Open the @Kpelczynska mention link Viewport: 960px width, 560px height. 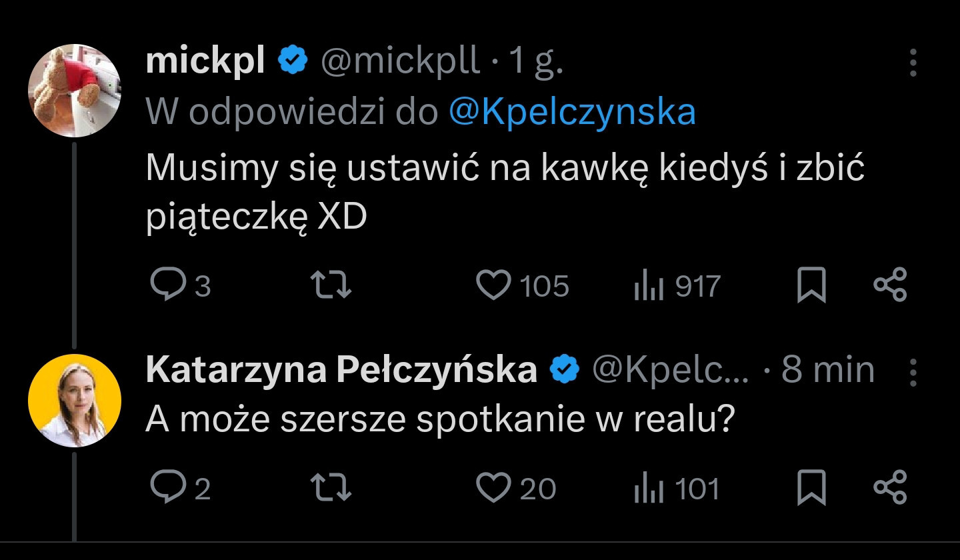[x=572, y=112]
